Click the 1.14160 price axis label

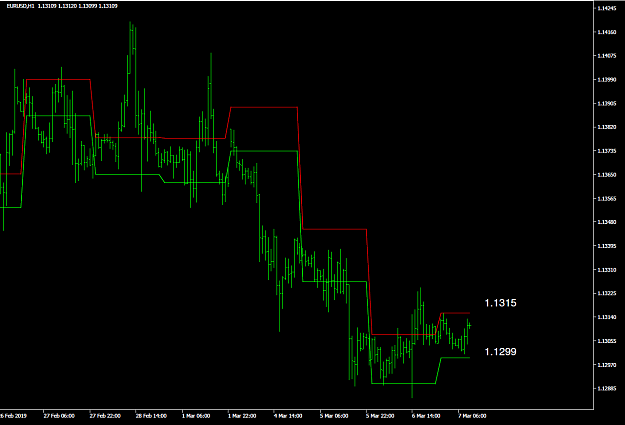pos(607,32)
